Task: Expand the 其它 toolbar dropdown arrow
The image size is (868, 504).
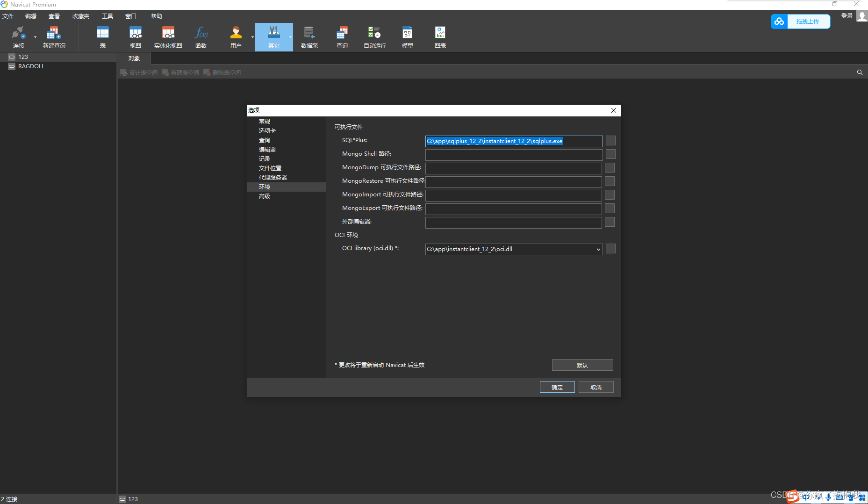Action: point(290,37)
